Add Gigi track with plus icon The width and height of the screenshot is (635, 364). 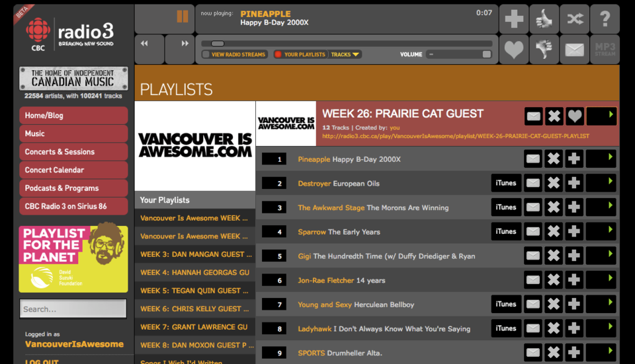coord(574,256)
